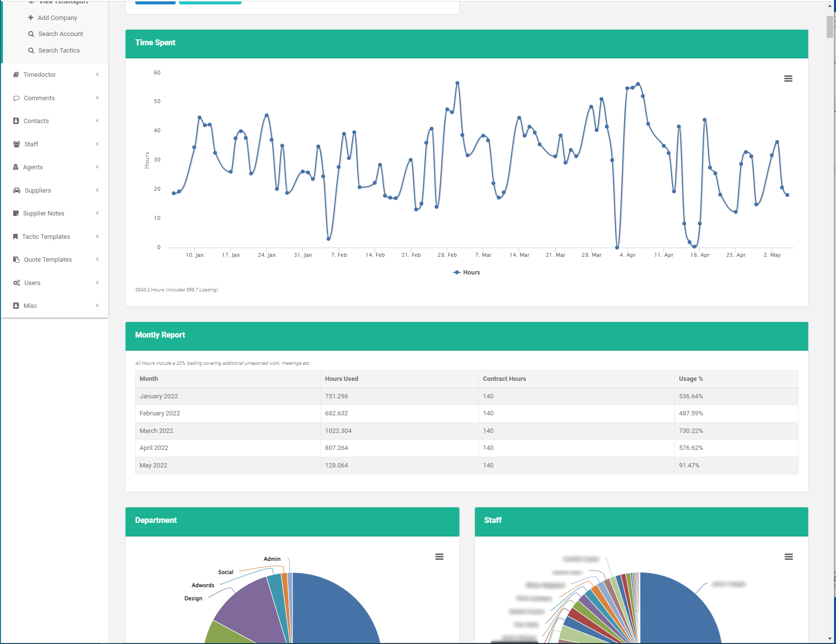Image resolution: width=836 pixels, height=644 pixels.
Task: Open the Search Tactics link
Action: 59,51
